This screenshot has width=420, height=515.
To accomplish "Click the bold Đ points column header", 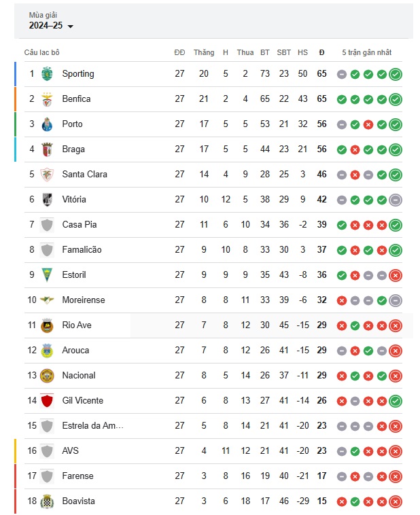I will 321,52.
